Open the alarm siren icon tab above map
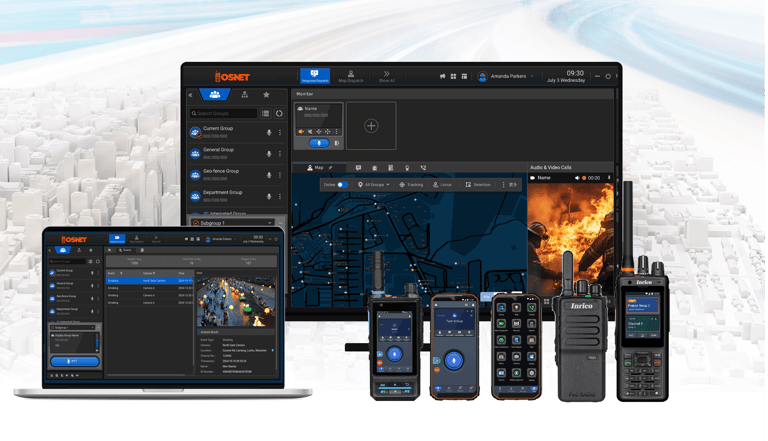Image resolution: width=768 pixels, height=441 pixels. [x=375, y=168]
